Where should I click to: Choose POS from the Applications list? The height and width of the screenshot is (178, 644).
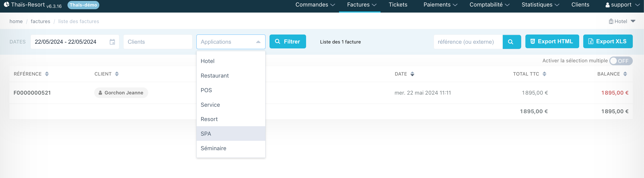pos(231,90)
